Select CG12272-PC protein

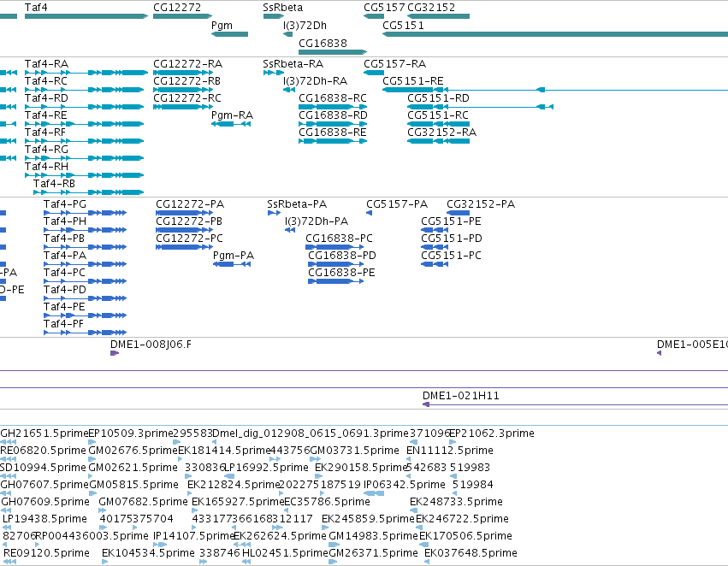click(184, 247)
